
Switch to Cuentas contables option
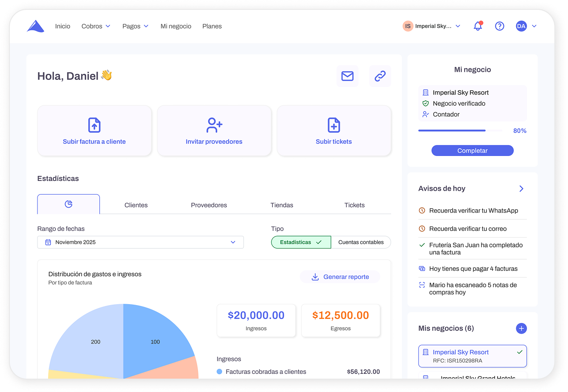(x=361, y=242)
